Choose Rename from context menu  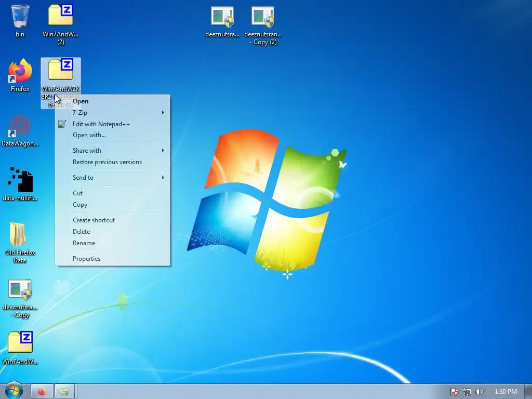(x=113, y=243)
